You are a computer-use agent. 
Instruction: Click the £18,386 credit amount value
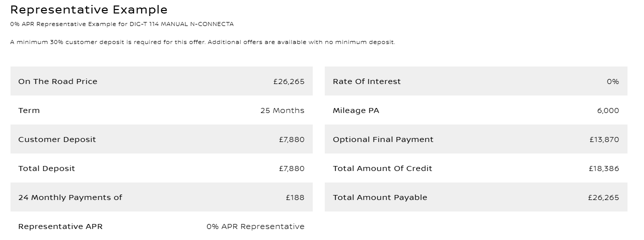(604, 168)
